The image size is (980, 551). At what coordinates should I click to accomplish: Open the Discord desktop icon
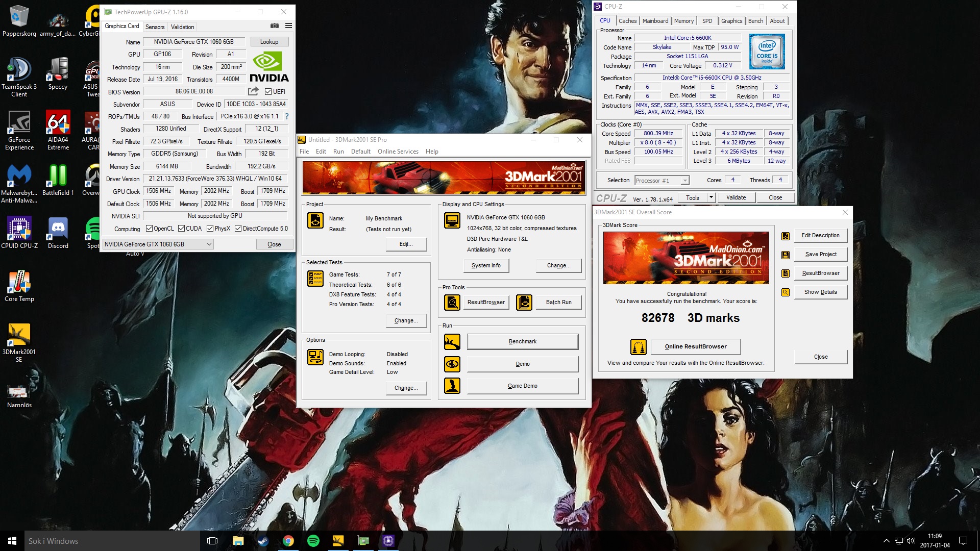(58, 233)
